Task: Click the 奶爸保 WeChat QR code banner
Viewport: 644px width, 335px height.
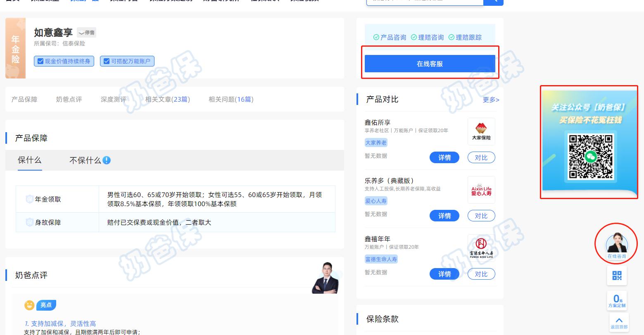Action: pos(589,142)
